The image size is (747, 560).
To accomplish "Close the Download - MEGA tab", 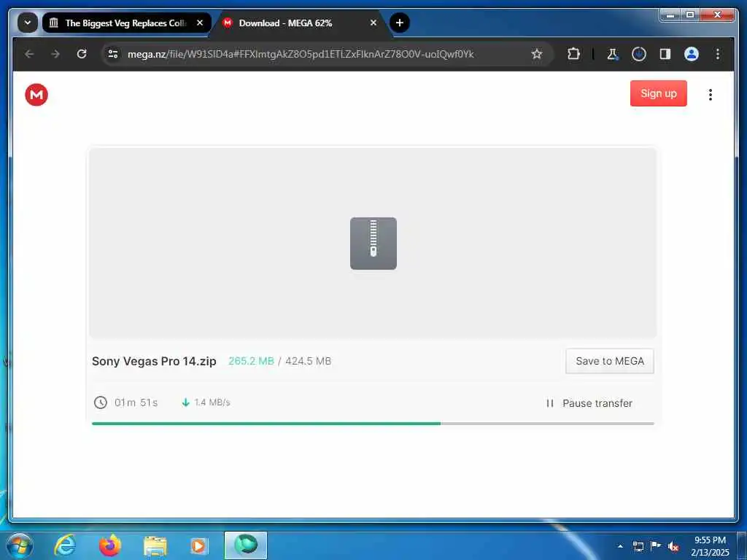I will tap(373, 23).
